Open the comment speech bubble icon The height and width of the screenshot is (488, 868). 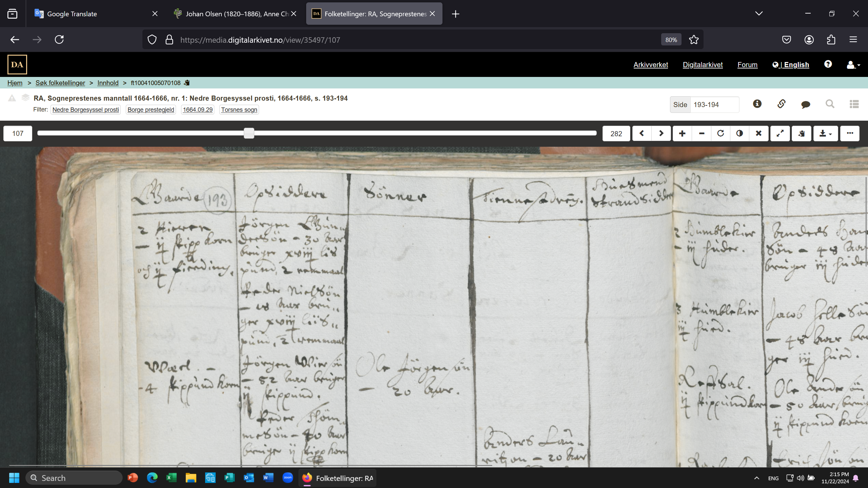[x=806, y=104]
